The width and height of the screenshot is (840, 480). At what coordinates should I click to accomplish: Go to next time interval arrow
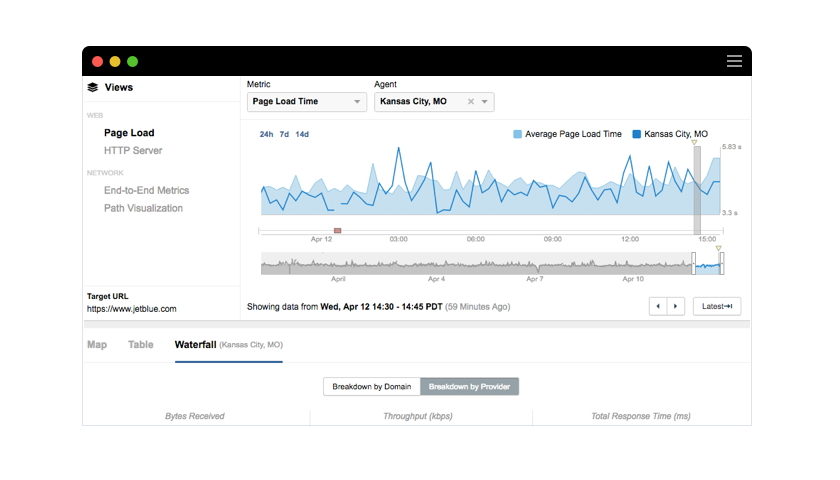676,306
